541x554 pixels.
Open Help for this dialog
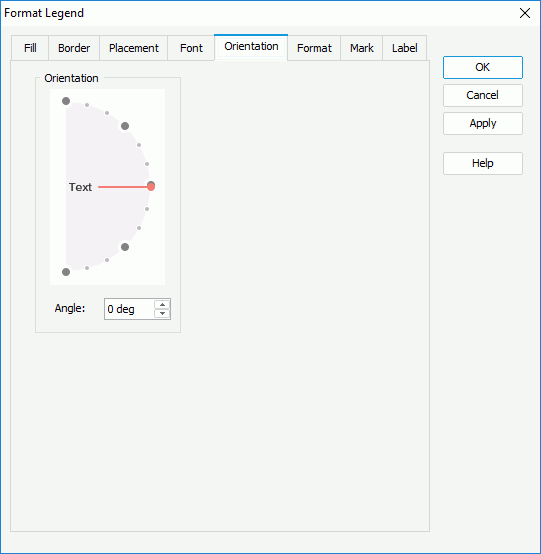click(483, 163)
